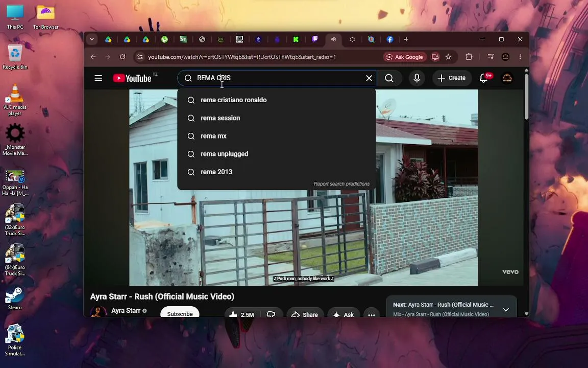Switch to the Twitch tab

(314, 39)
